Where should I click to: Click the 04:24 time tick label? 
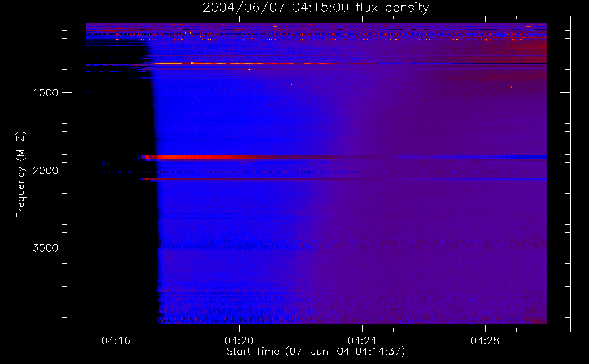tap(362, 341)
